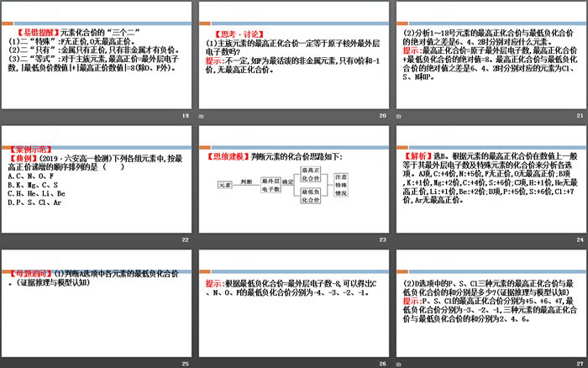This screenshot has height=368, width=588.
Task: Click slide number 20 label
Action: point(382,116)
